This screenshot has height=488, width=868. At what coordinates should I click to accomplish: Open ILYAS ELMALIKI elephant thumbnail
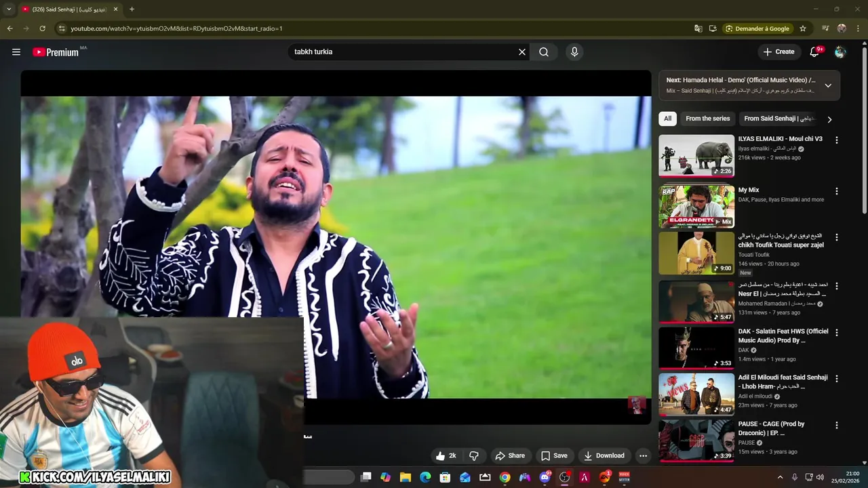coord(696,155)
